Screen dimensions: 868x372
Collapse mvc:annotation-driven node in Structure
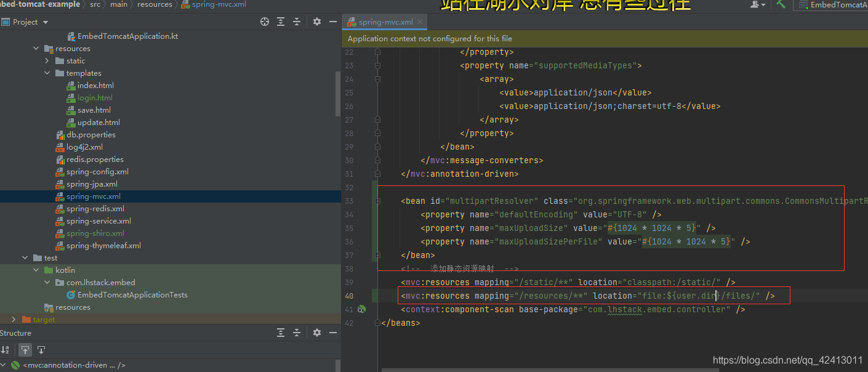tap(4, 365)
